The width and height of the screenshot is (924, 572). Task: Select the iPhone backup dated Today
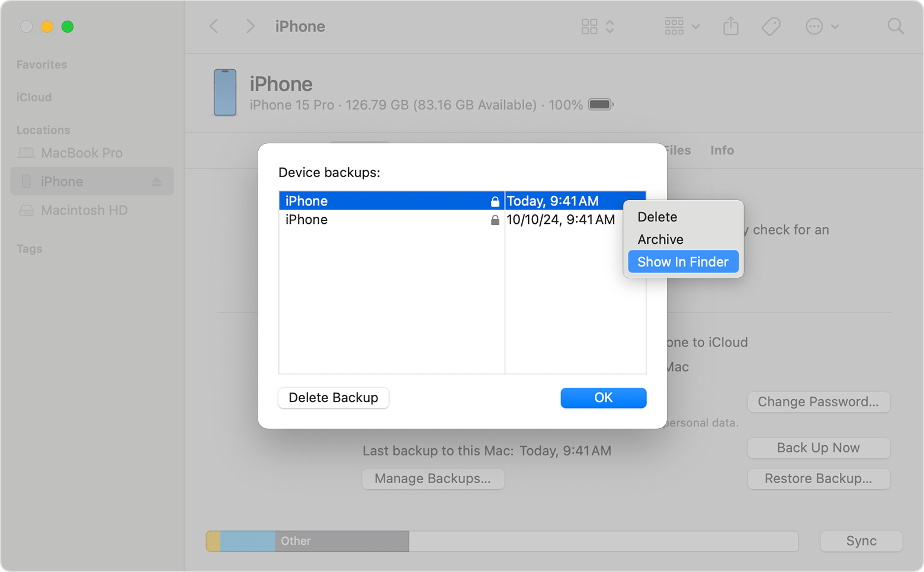click(x=462, y=201)
